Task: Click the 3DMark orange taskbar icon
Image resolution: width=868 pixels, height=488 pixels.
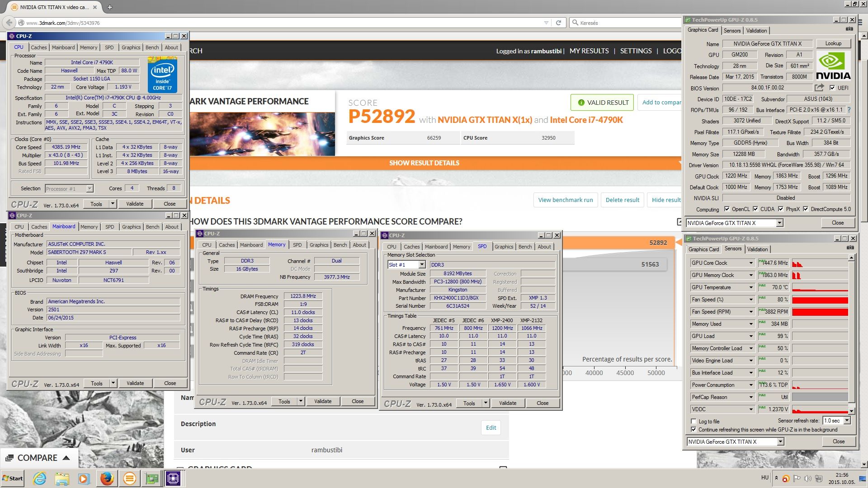Action: pyautogui.click(x=129, y=478)
